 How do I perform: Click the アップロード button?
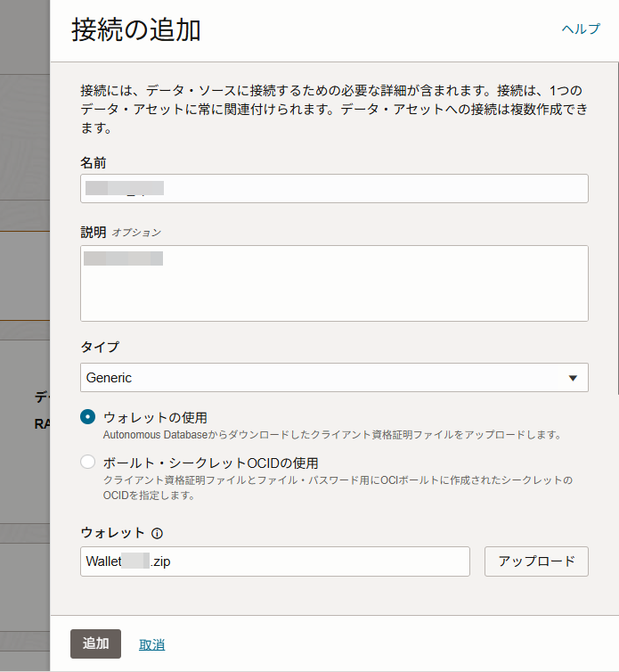(x=536, y=561)
